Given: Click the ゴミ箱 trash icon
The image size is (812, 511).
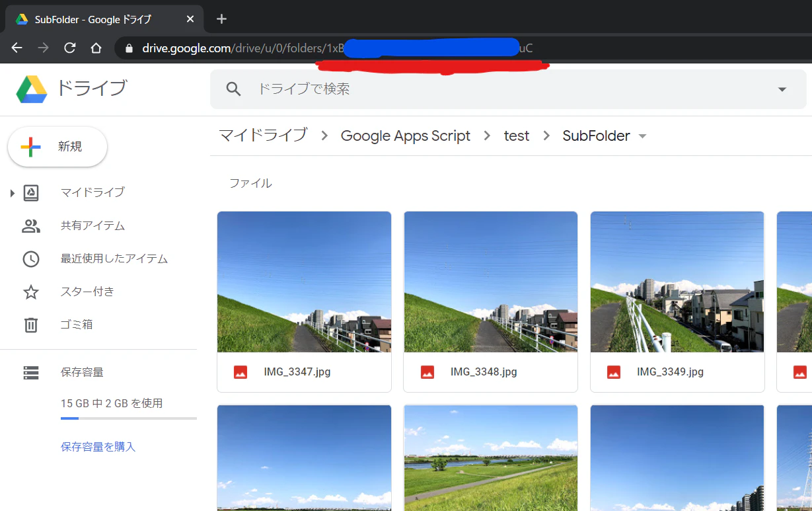Looking at the screenshot, I should click(31, 325).
